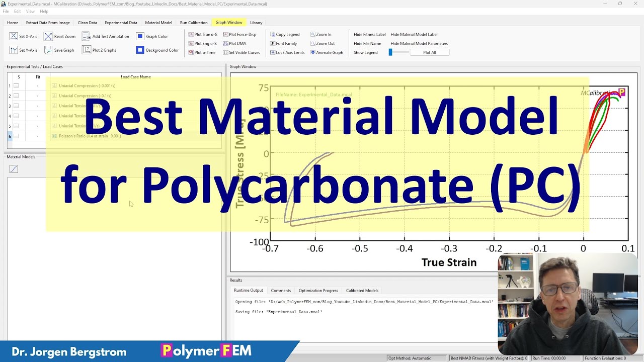Toggle checkbox for load case row 4
The image size is (644, 362).
16,116
